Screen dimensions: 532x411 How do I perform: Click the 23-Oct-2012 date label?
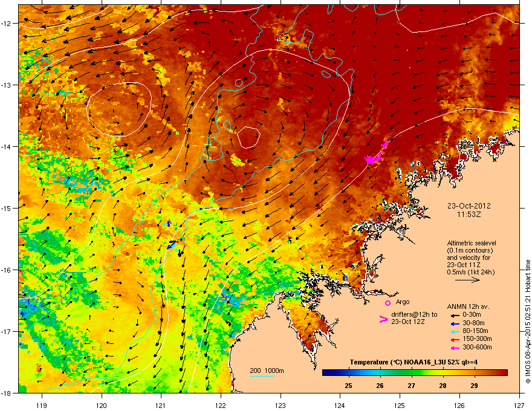[x=469, y=206]
